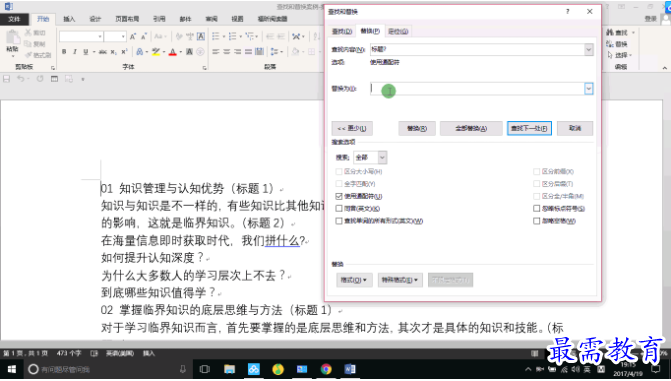Open the font name dropdown in ribbon
671x381 pixels.
pos(100,36)
